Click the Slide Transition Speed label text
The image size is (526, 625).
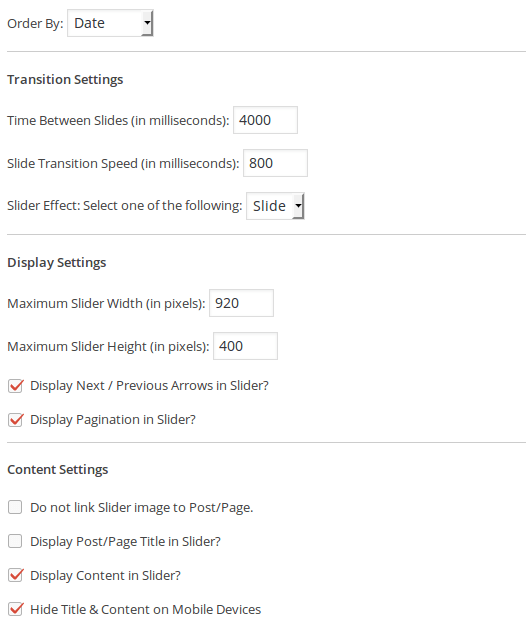(x=123, y=163)
